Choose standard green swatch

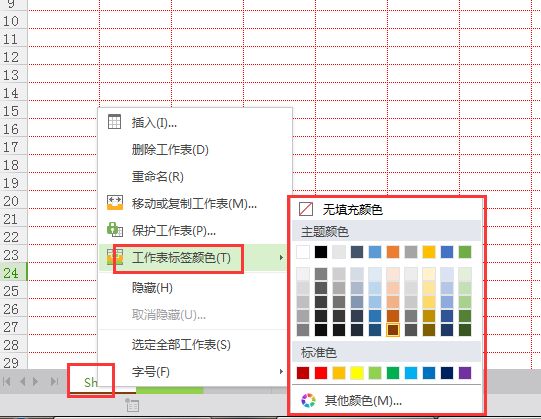(x=393, y=373)
